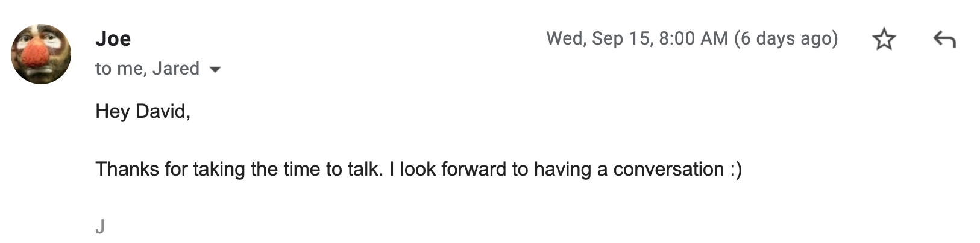
Task: Click the word 'David' in the greeting
Action: (x=160, y=111)
